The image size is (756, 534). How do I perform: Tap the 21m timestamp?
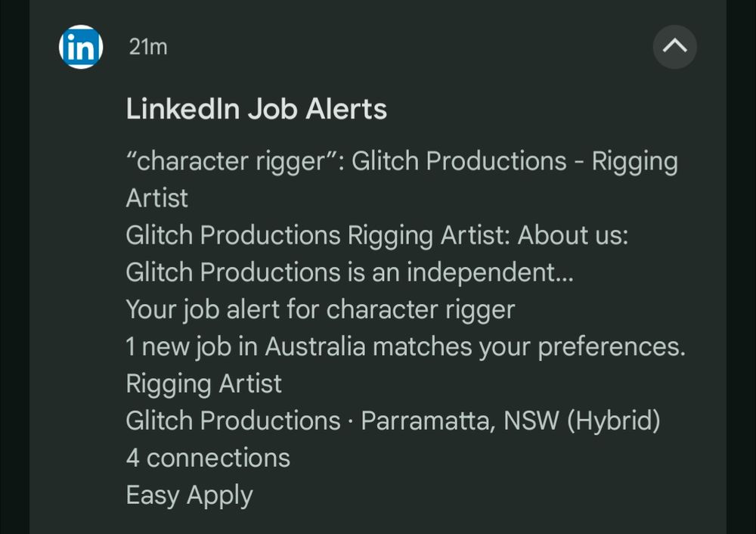click(x=148, y=48)
